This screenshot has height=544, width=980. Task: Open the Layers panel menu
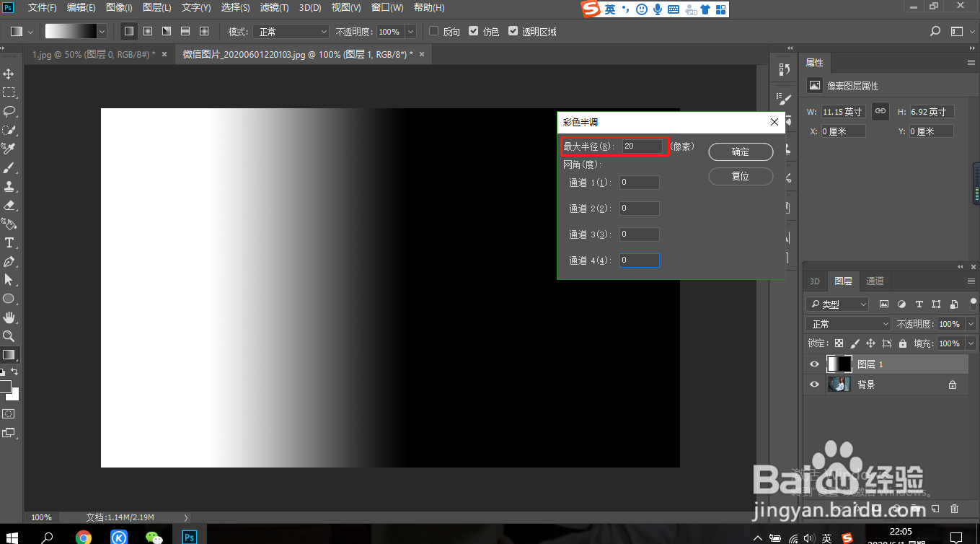971,281
